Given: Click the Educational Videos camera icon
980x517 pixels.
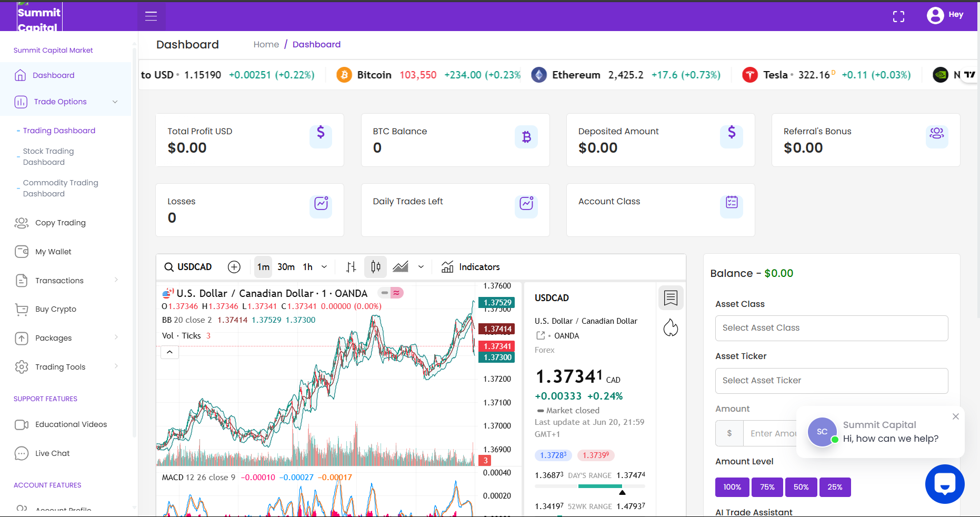Looking at the screenshot, I should click(22, 424).
